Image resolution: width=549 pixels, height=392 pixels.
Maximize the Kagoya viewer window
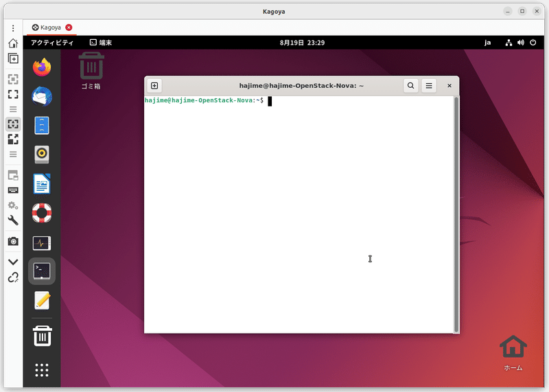522,11
